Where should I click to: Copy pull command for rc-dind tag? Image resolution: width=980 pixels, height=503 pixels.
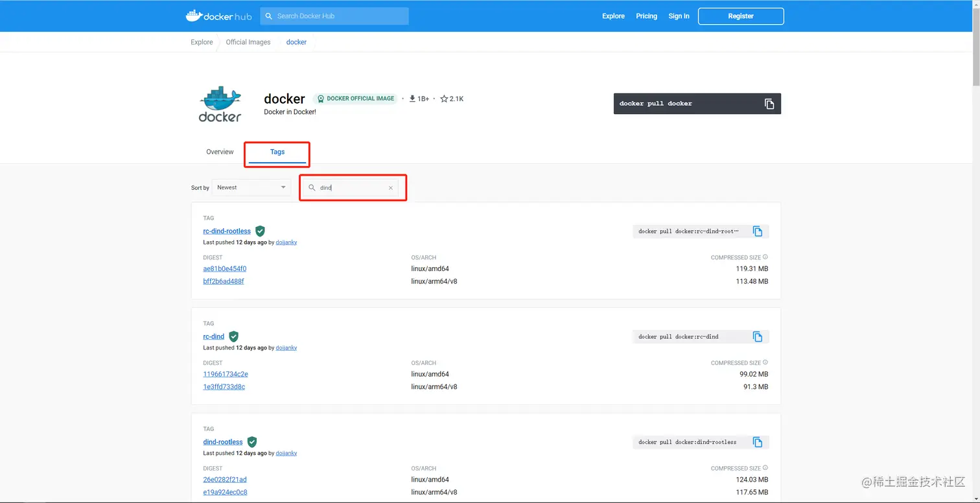pos(758,336)
